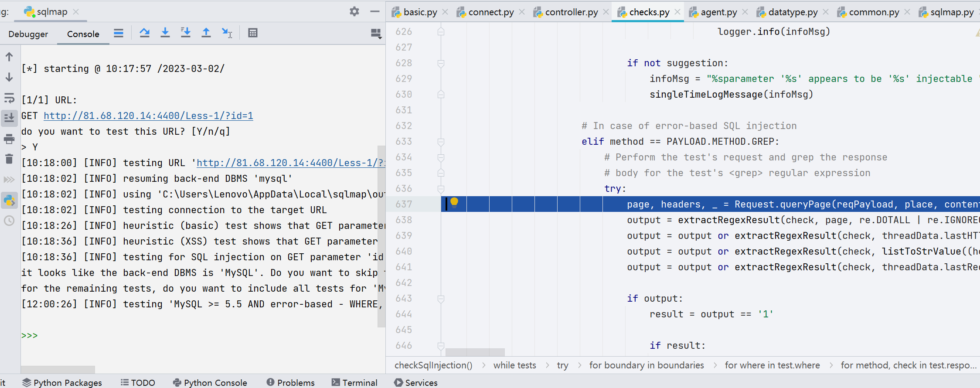This screenshot has width=980, height=388.
Task: Open the agent.py editor tab
Action: [713, 12]
